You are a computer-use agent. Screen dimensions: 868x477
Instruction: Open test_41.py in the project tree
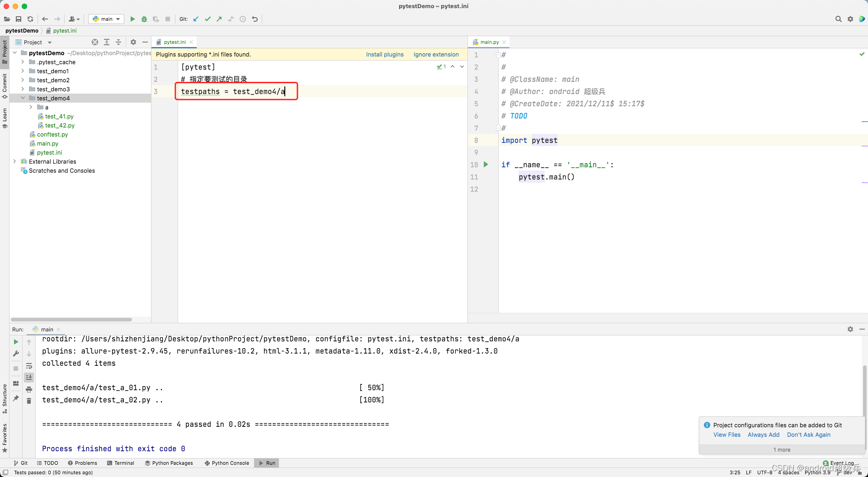(x=59, y=116)
